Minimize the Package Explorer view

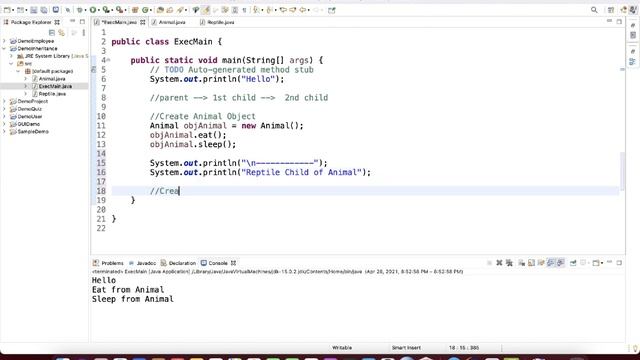(x=72, y=21)
